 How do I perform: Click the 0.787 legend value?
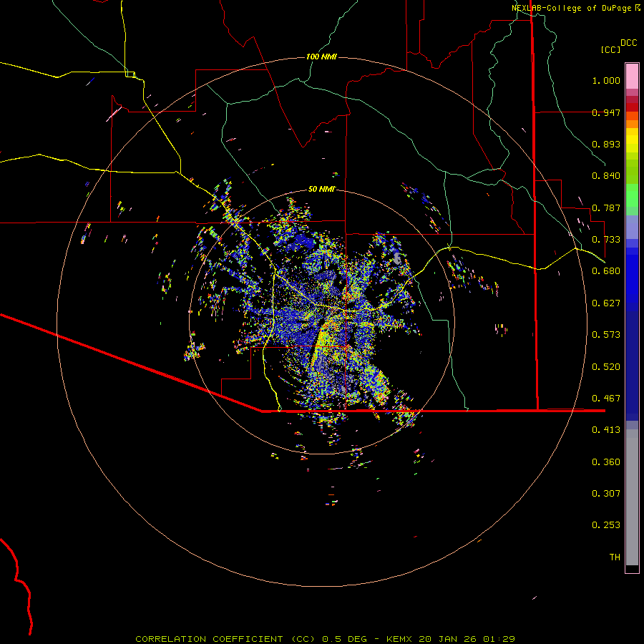click(606, 208)
